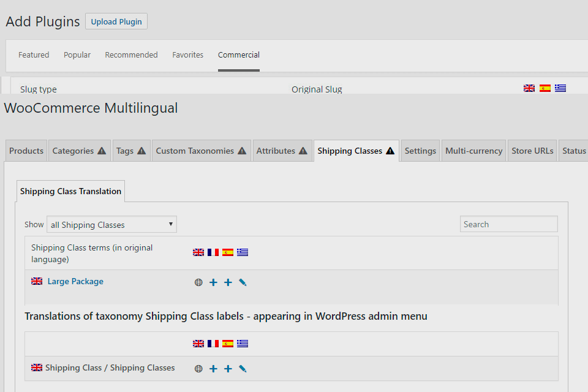Screen dimensions: 588x392
Task: Click the 'Slug type' column header
Action: 38,89
